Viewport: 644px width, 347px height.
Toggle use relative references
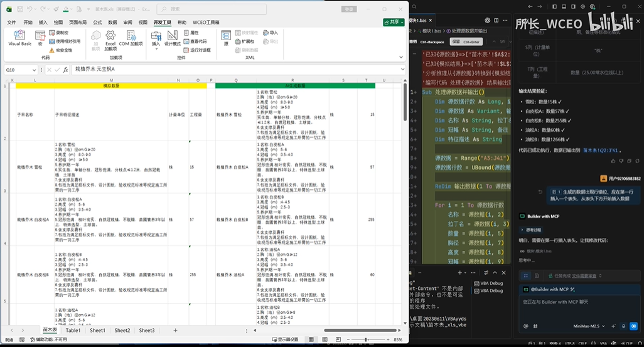(65, 41)
